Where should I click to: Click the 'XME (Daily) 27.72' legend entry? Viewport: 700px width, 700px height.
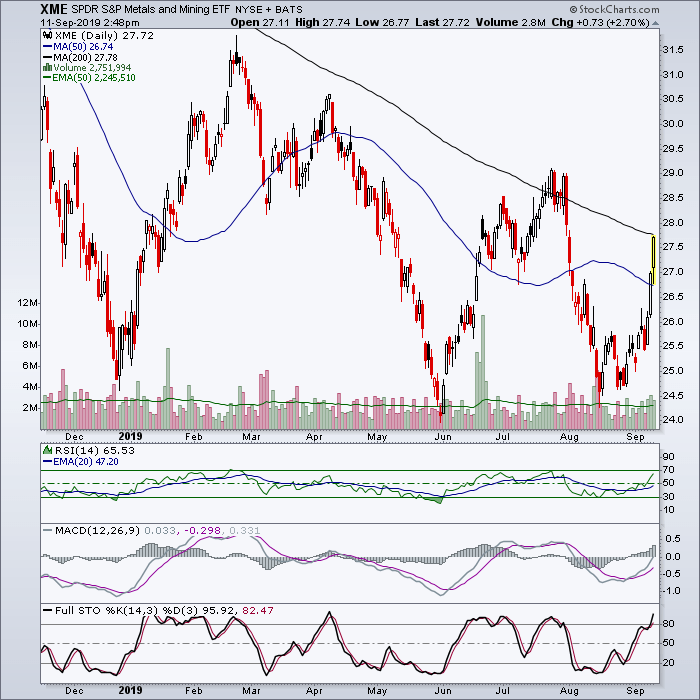[x=103, y=36]
